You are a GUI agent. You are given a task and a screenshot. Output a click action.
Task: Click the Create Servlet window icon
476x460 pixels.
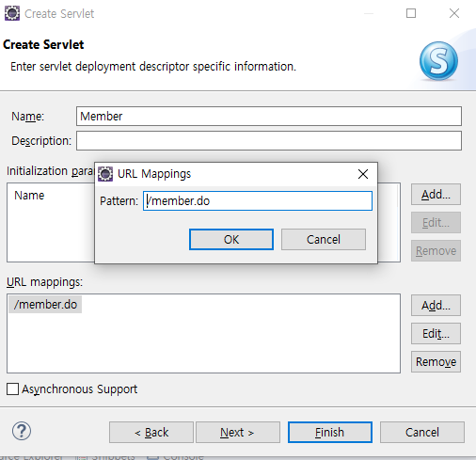[12, 13]
